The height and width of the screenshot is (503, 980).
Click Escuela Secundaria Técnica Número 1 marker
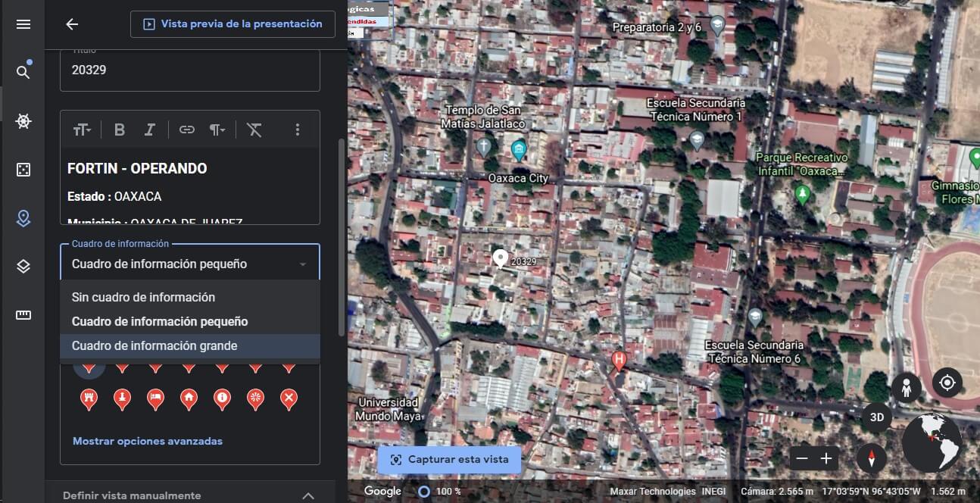click(x=697, y=139)
